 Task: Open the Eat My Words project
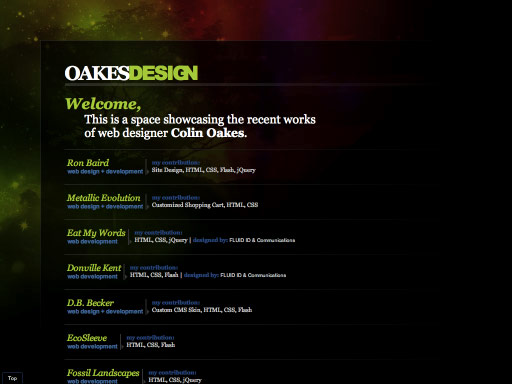pyautogui.click(x=96, y=233)
